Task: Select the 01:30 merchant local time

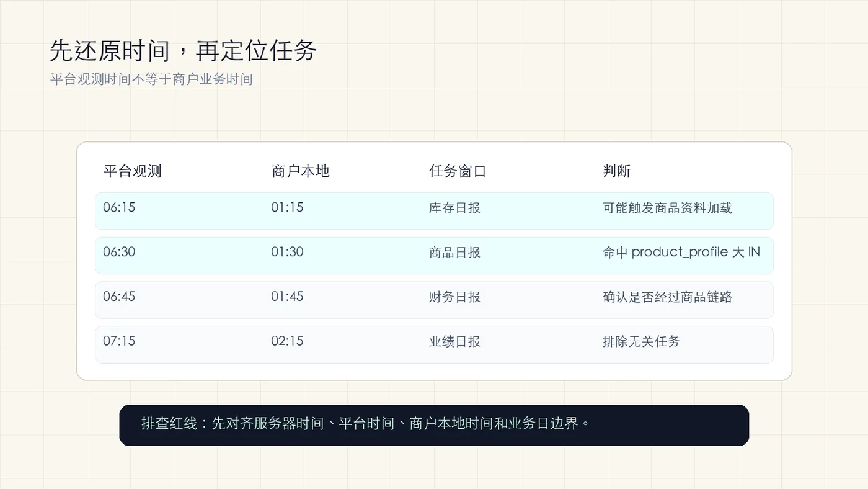Action: [287, 252]
